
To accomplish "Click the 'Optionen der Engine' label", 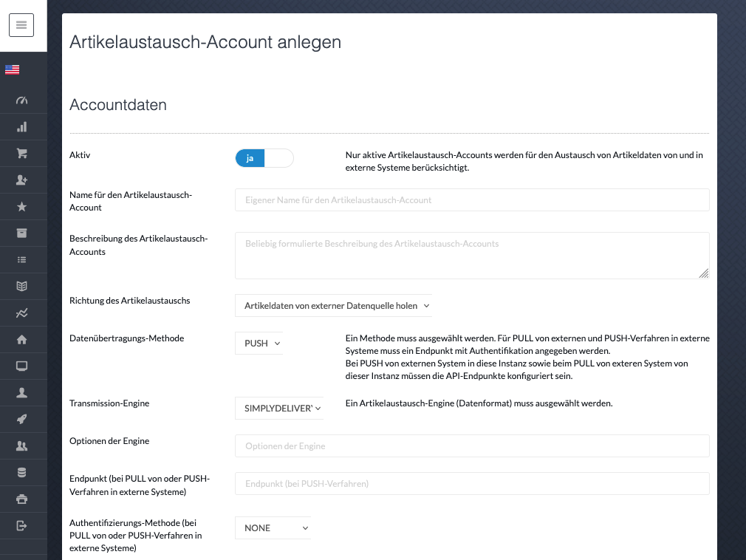I will [109, 441].
